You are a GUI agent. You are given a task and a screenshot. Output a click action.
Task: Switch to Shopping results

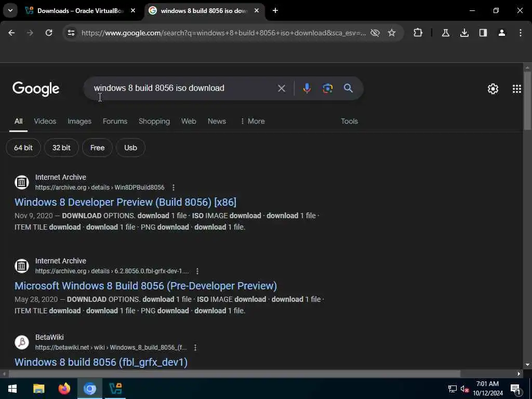coord(154,122)
